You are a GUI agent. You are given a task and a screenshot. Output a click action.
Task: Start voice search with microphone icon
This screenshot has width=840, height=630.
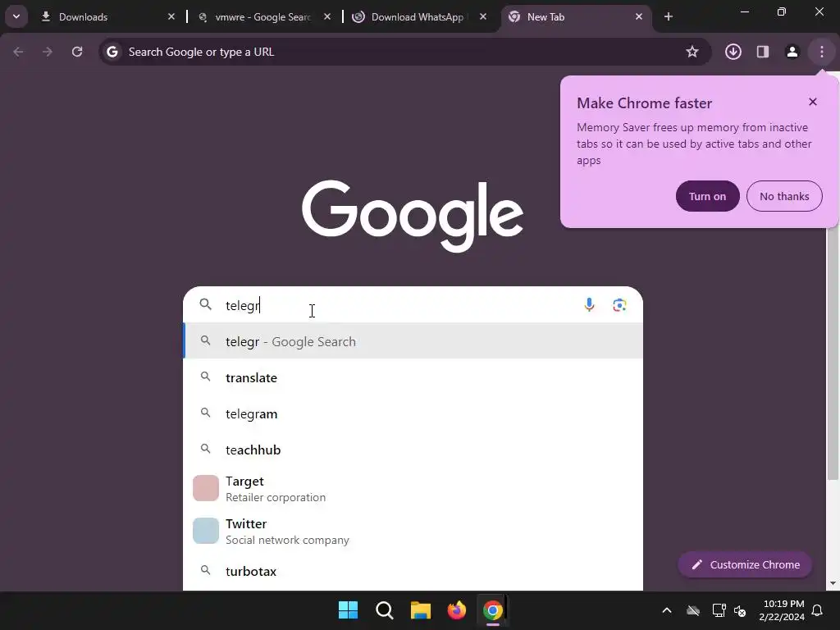coord(589,305)
